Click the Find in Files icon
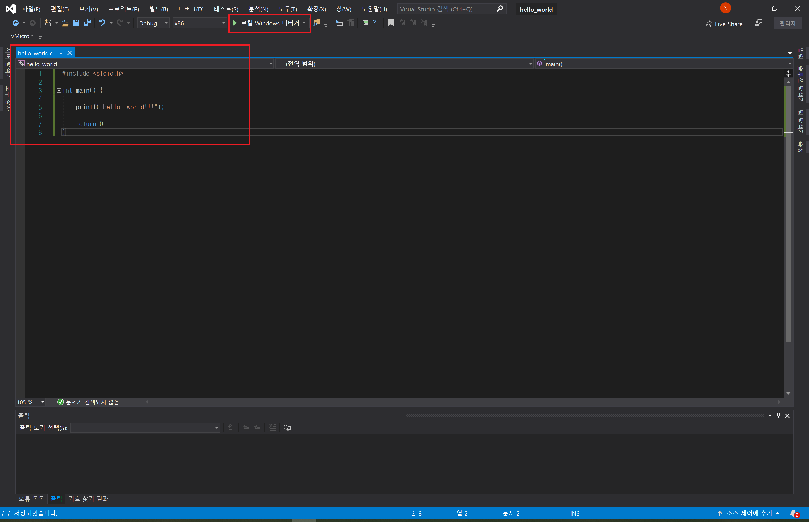This screenshot has height=522, width=812. click(317, 23)
